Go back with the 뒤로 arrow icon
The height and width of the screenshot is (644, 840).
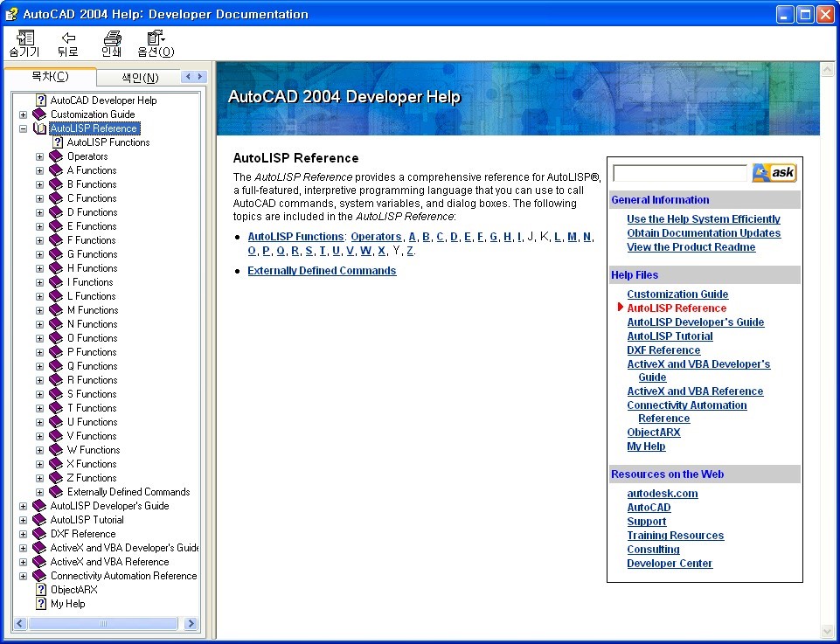tap(68, 38)
